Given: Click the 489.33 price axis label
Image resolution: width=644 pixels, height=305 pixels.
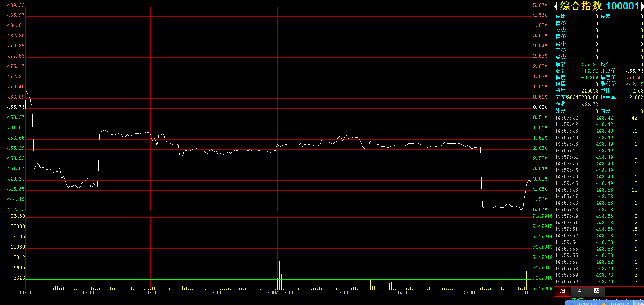Looking at the screenshot, I should pos(16,5).
